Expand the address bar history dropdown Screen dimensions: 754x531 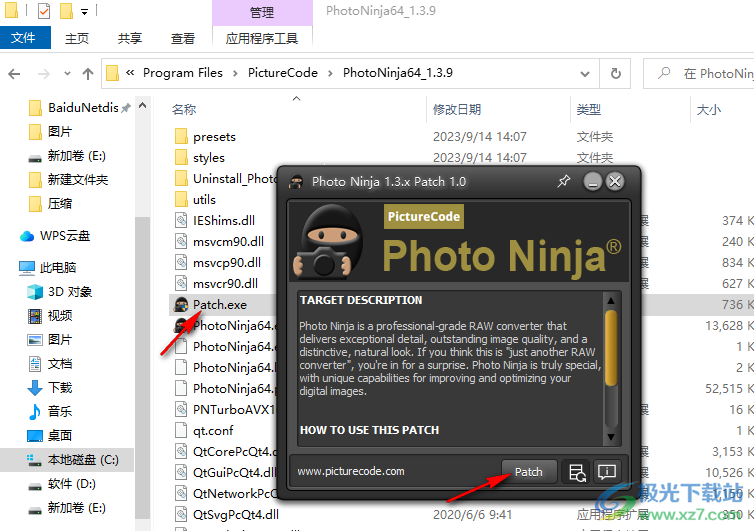pyautogui.click(x=585, y=74)
